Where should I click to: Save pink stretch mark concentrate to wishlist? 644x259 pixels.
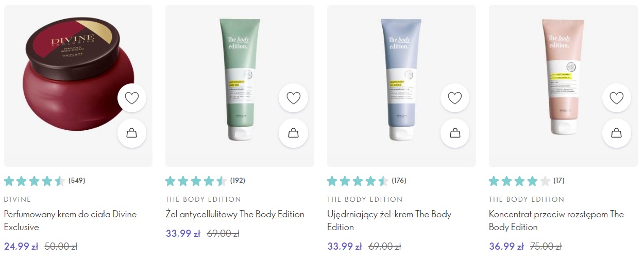(616, 98)
